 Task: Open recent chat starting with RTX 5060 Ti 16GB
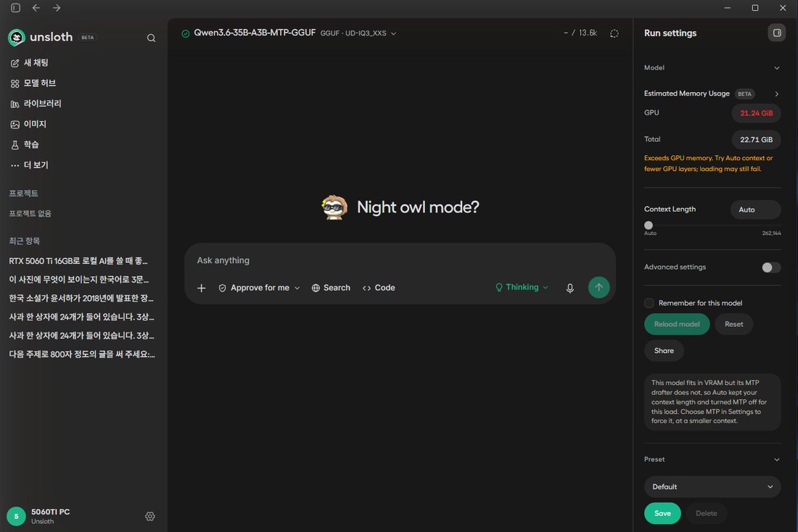coord(78,261)
